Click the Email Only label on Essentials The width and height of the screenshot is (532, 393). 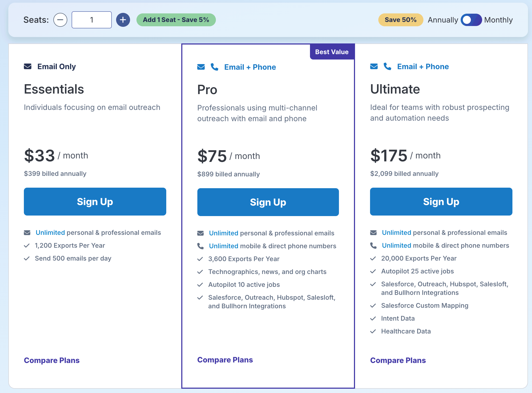[x=56, y=66]
